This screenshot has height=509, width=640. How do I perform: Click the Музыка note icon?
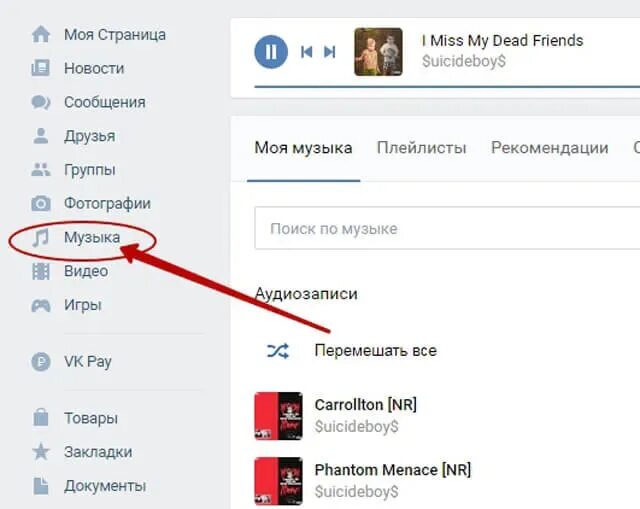[x=41, y=238]
